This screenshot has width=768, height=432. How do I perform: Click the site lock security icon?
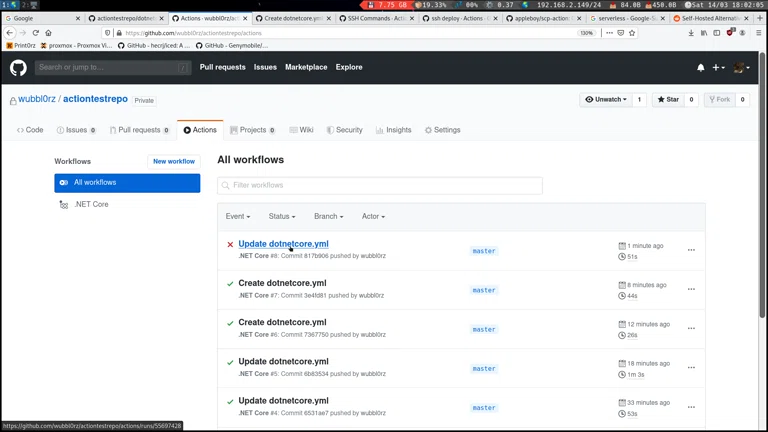click(119, 33)
